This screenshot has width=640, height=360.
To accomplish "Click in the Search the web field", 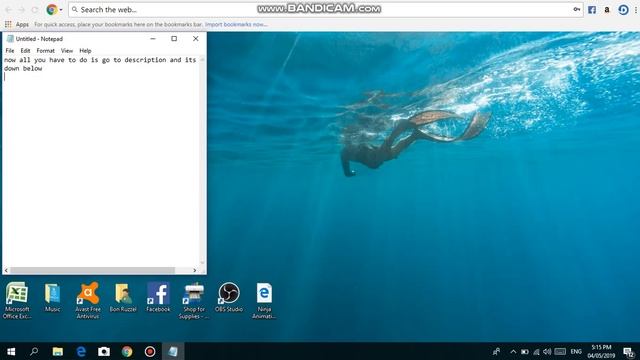I will pos(325,9).
